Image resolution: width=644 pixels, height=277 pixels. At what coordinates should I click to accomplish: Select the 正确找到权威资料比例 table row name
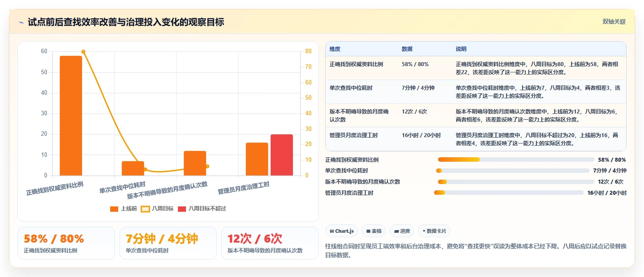click(x=356, y=64)
